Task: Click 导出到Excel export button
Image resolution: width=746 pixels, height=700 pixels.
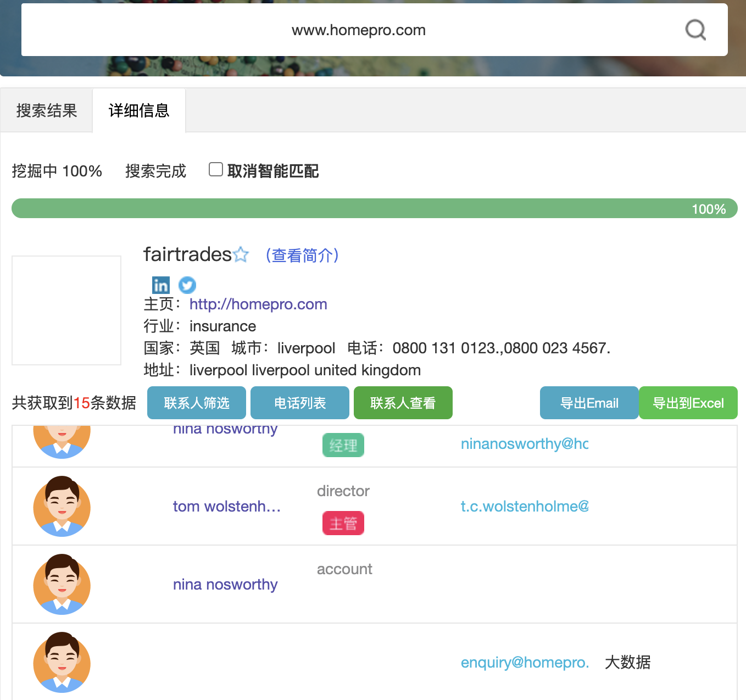Action: [688, 403]
